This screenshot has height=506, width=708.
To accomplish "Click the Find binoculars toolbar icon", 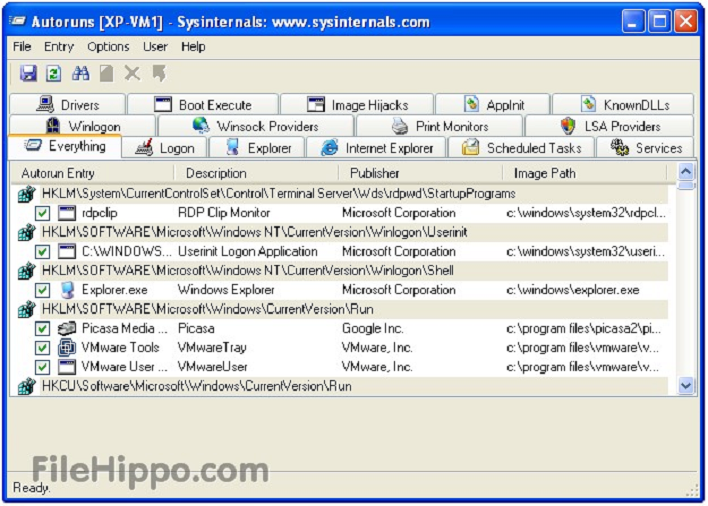I will point(80,73).
